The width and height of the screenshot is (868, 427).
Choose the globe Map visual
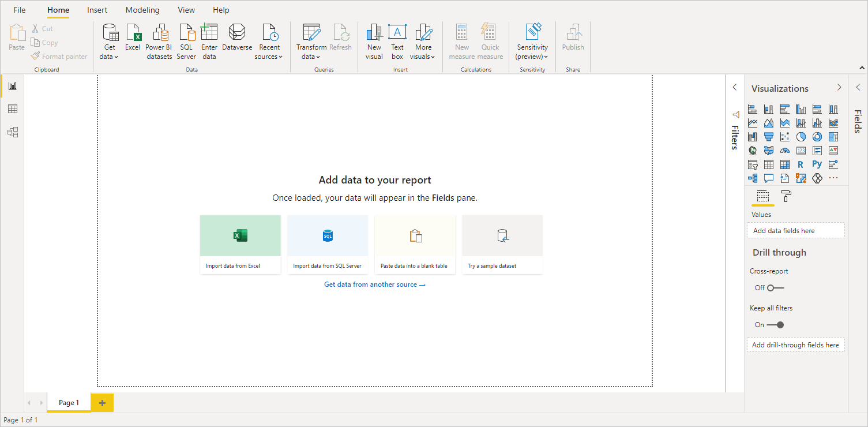(x=753, y=151)
